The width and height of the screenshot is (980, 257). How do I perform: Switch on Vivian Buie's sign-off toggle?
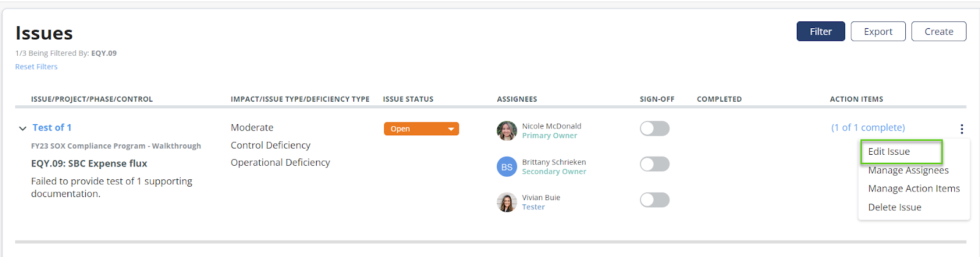(x=654, y=200)
